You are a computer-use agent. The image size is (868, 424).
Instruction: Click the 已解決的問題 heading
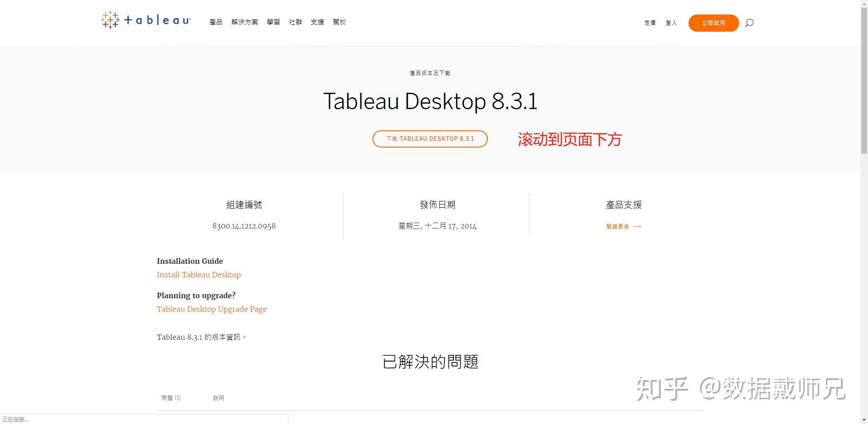tap(430, 362)
